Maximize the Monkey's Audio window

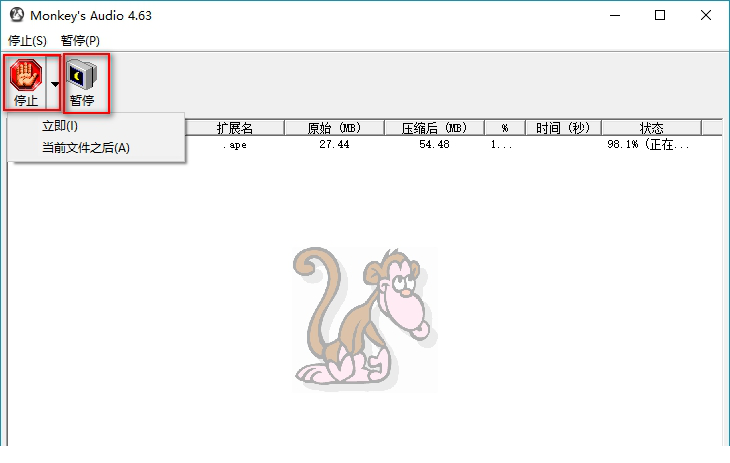tap(660, 16)
